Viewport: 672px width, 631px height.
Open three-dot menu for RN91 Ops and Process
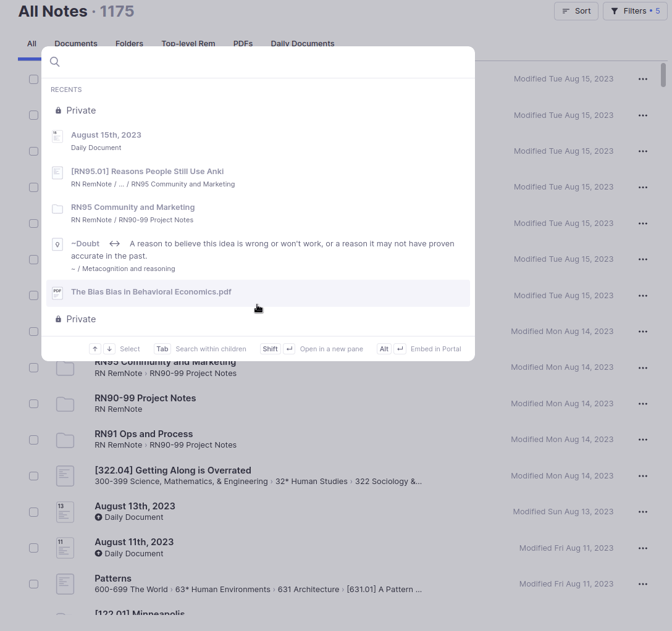pyautogui.click(x=642, y=440)
